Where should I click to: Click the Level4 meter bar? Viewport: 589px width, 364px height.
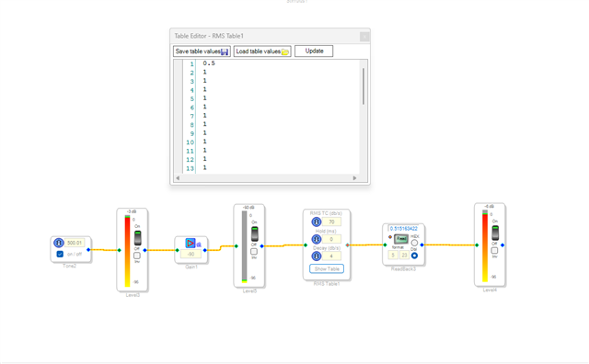(x=485, y=245)
